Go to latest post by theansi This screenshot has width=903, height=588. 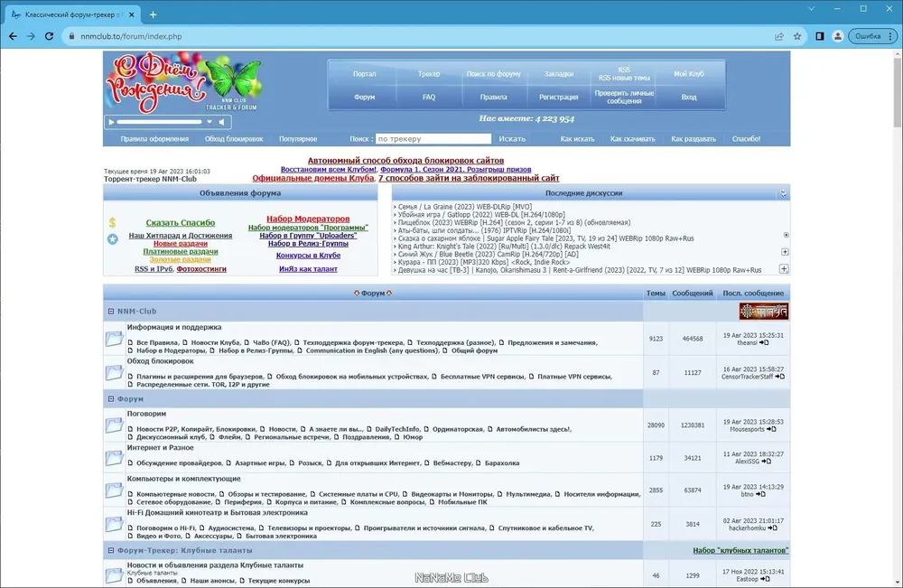[x=764, y=342]
